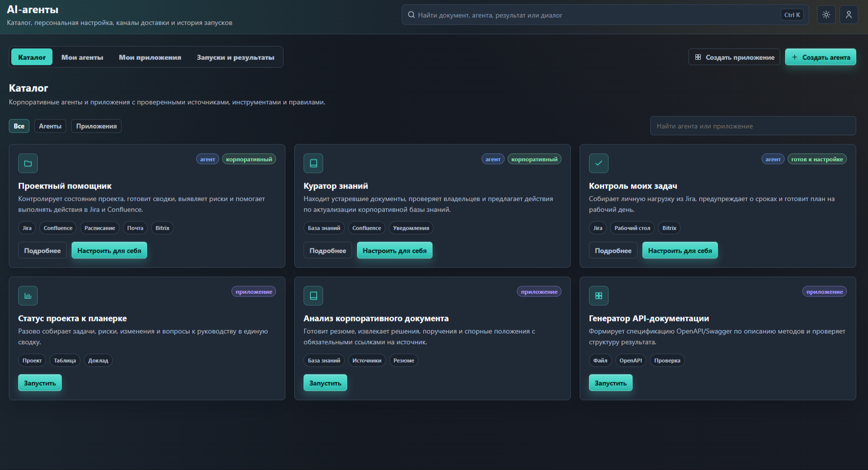The height and width of the screenshot is (470, 868).
Task: Click the Jira tag on Проектный помощник
Action: pos(27,228)
